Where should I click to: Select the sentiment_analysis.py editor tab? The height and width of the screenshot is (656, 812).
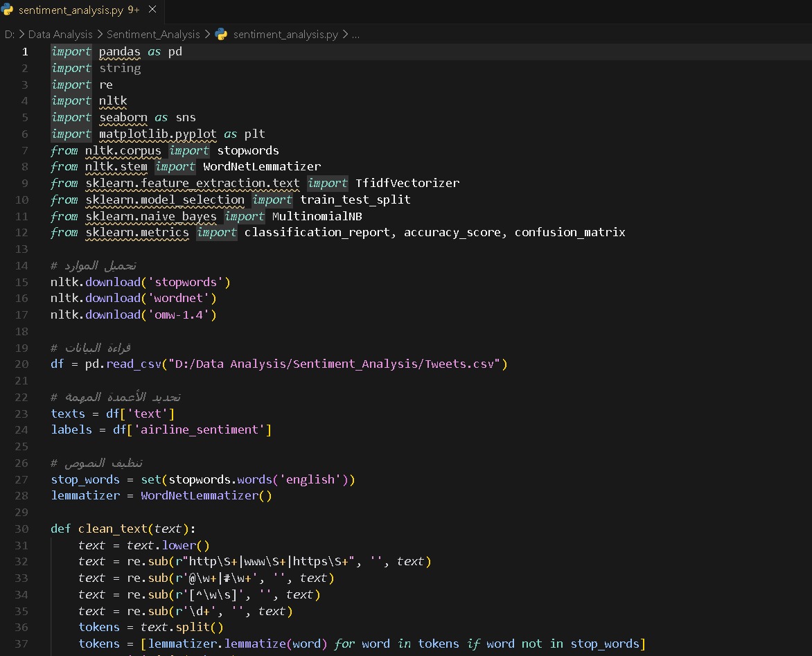(x=71, y=10)
